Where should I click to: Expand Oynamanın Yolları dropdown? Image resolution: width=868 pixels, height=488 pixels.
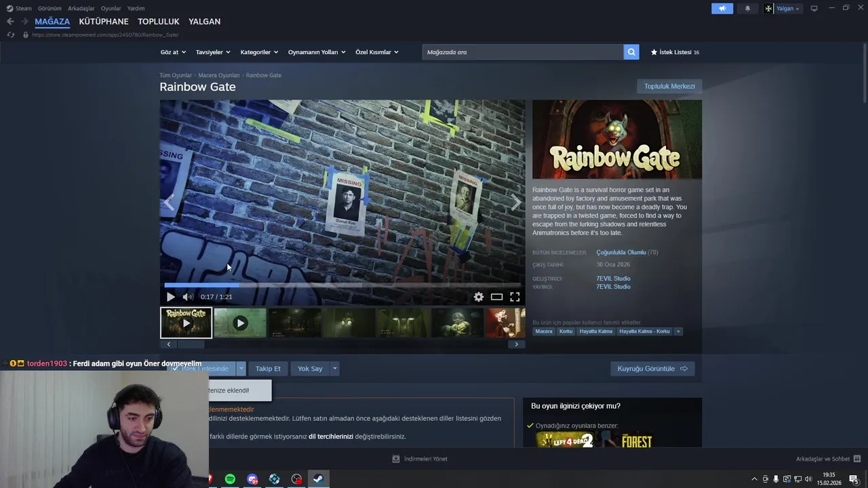point(317,52)
